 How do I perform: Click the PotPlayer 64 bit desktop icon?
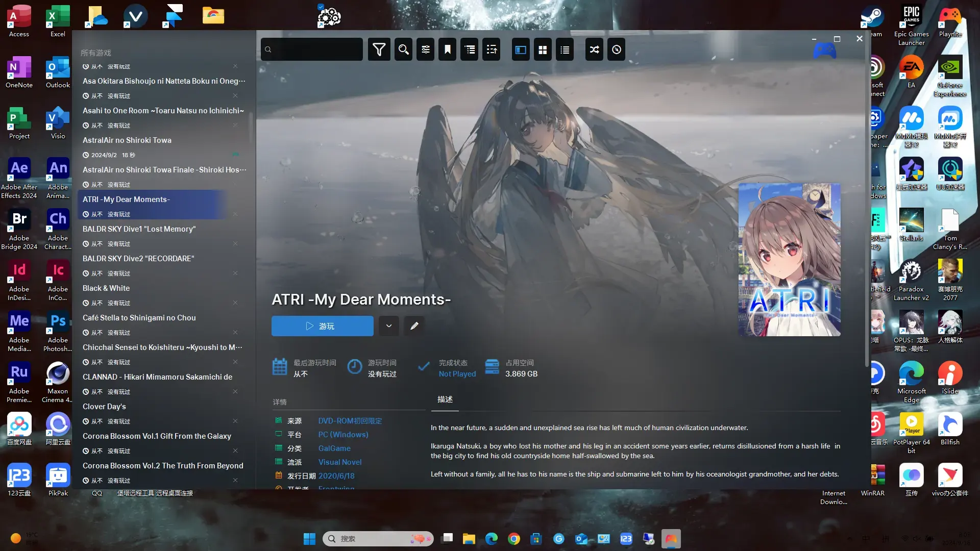911,433
